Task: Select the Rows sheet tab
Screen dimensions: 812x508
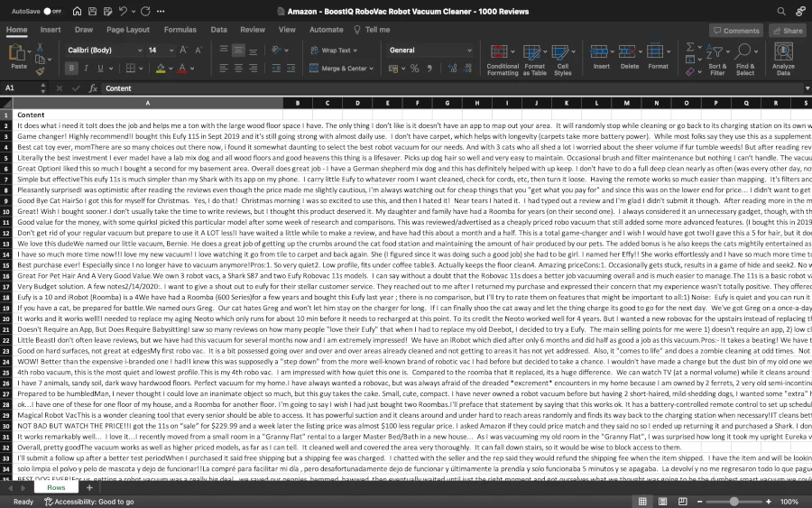Action: [x=56, y=487]
